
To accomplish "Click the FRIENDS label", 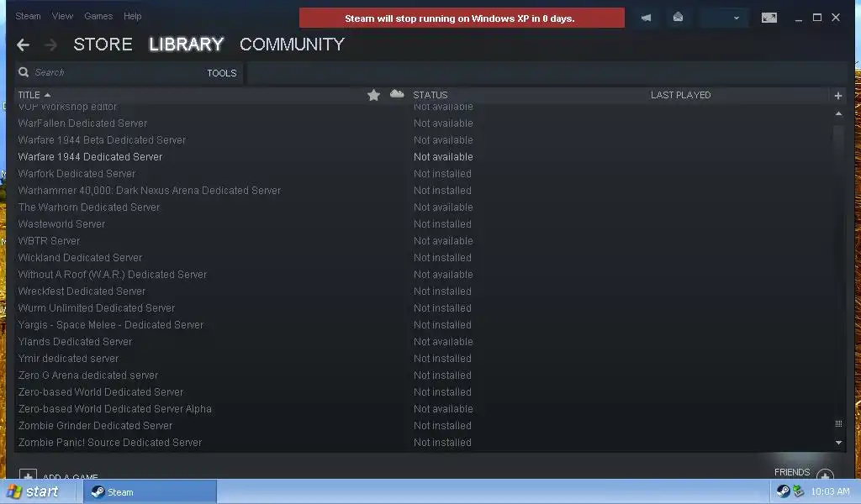I will pyautogui.click(x=792, y=472).
